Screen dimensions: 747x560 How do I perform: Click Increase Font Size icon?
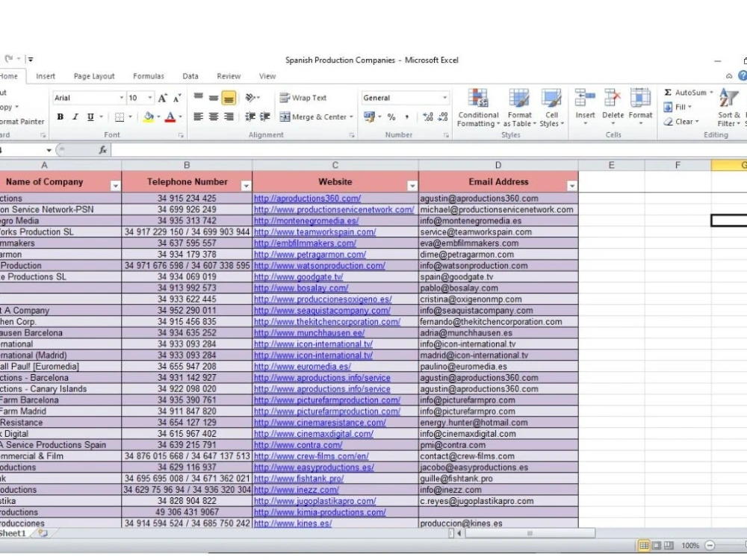coord(162,98)
